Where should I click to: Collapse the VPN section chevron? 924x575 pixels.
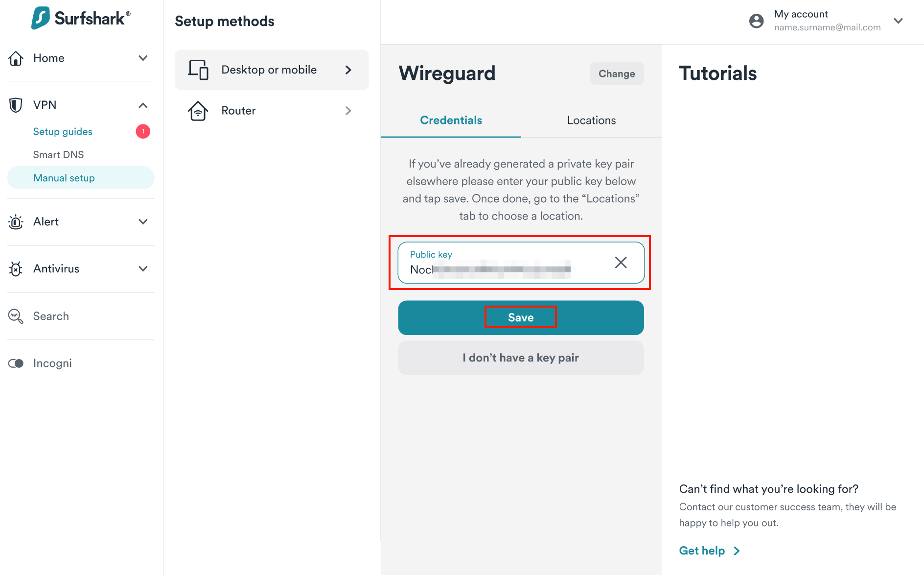coord(143,105)
